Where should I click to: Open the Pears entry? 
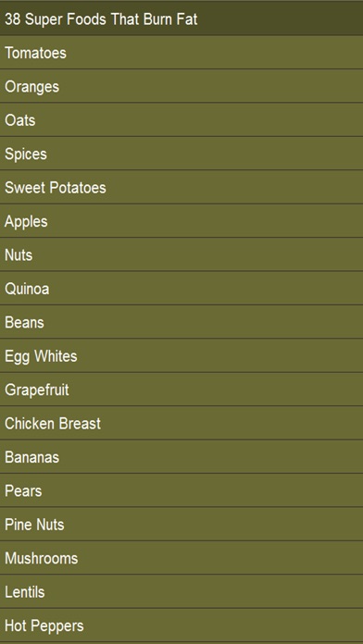pyautogui.click(x=181, y=490)
